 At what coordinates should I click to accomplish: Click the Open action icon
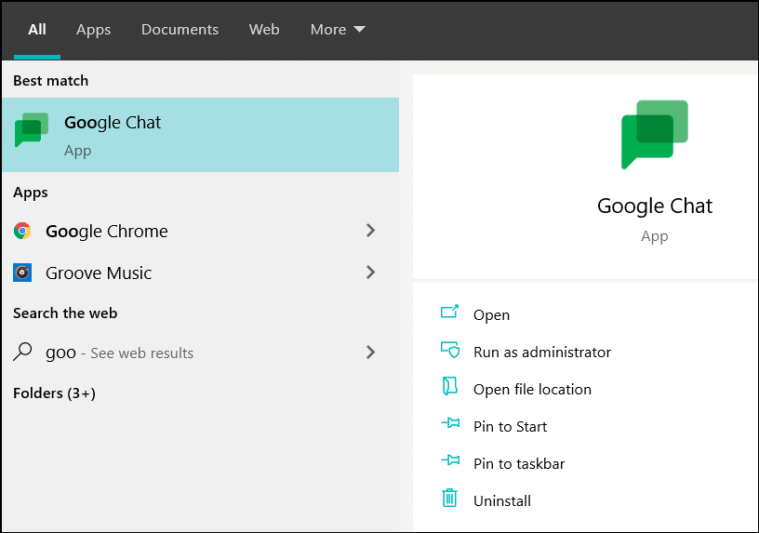click(x=450, y=313)
